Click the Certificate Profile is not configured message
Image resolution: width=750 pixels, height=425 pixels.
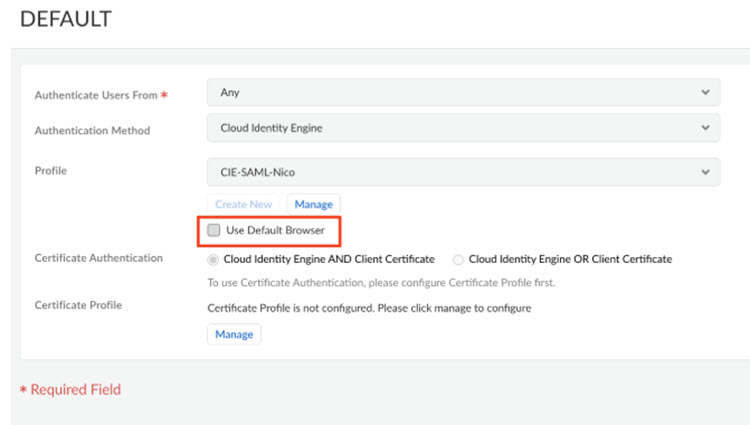click(369, 308)
